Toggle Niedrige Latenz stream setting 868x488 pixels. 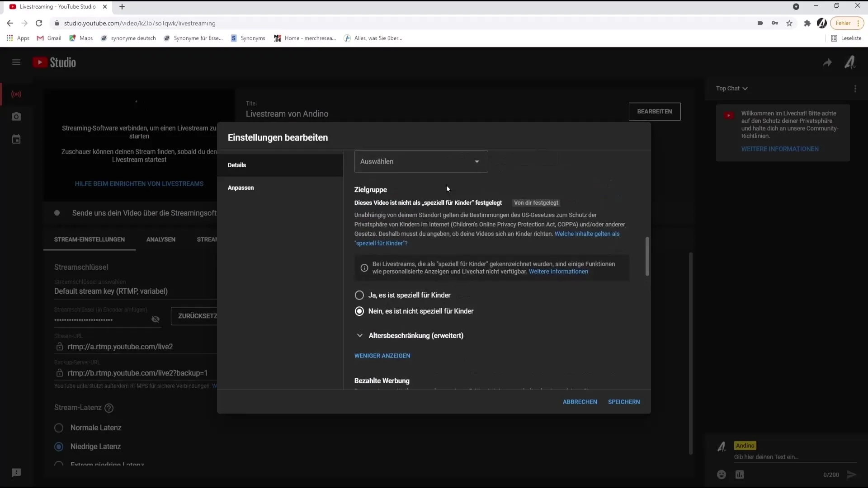click(58, 446)
